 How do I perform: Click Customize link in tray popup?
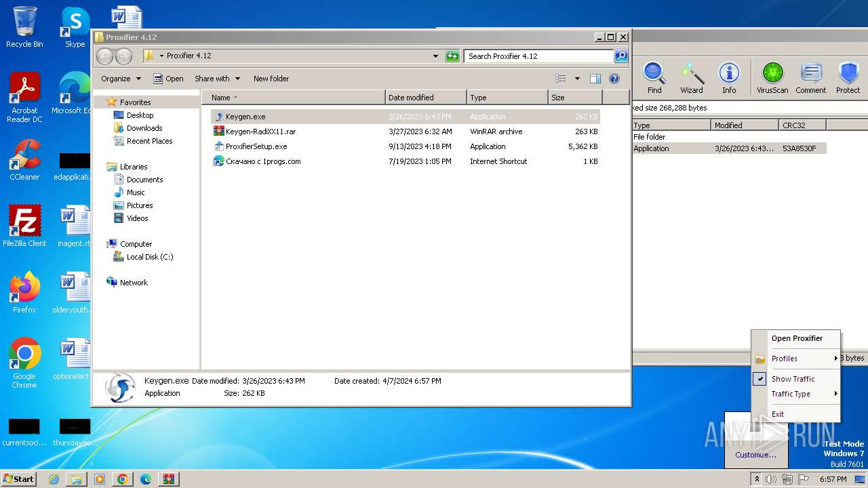point(756,455)
